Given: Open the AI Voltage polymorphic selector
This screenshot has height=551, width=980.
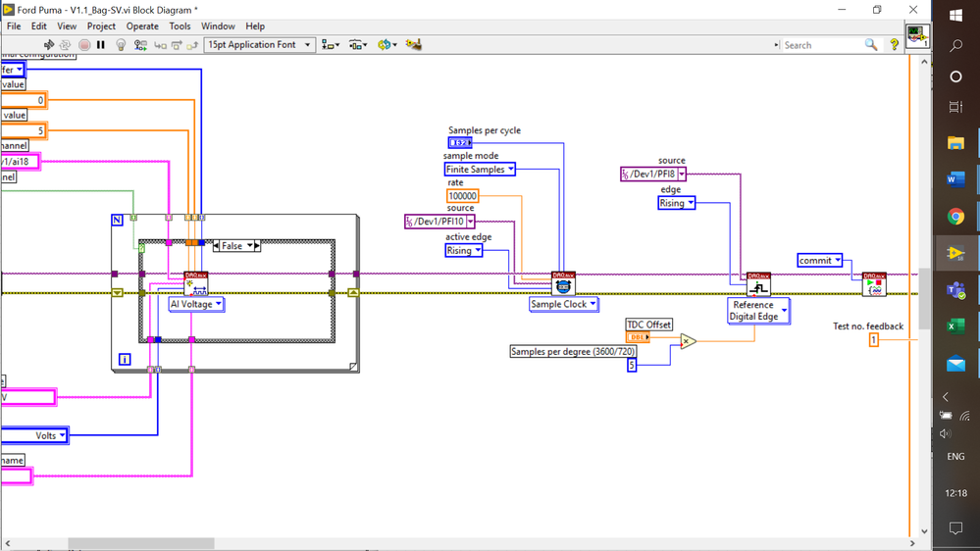Looking at the screenshot, I should pyautogui.click(x=196, y=304).
